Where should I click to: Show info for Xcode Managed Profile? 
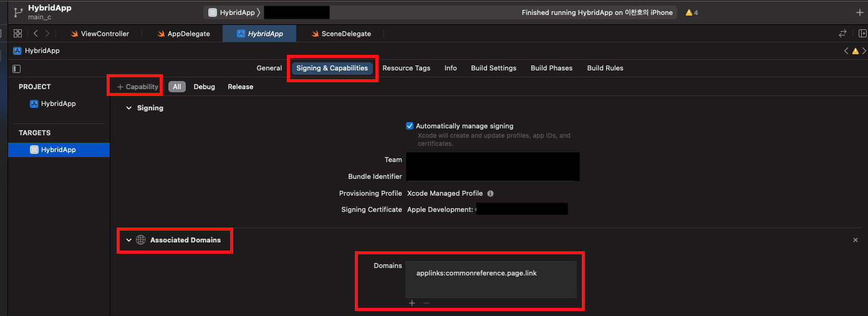tap(490, 193)
